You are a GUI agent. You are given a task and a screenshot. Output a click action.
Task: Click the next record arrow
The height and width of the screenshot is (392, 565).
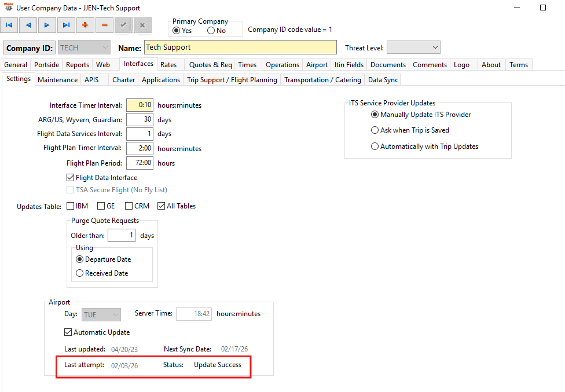[x=47, y=25]
